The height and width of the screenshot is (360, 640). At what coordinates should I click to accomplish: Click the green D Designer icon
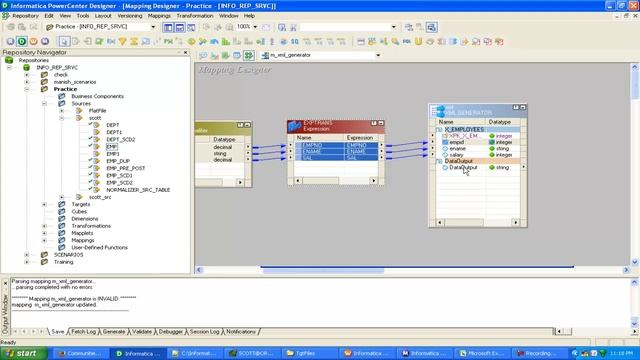tap(22, 41)
